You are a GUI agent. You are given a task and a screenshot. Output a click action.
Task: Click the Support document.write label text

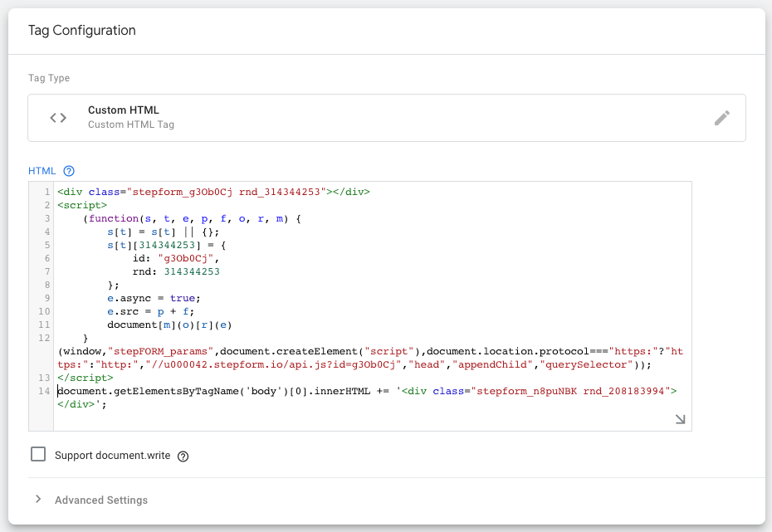(x=112, y=456)
